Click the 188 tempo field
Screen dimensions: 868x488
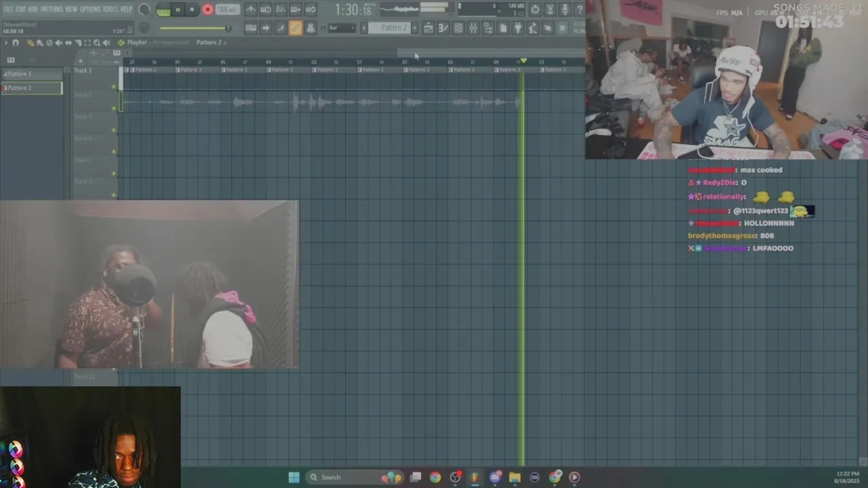(227, 9)
